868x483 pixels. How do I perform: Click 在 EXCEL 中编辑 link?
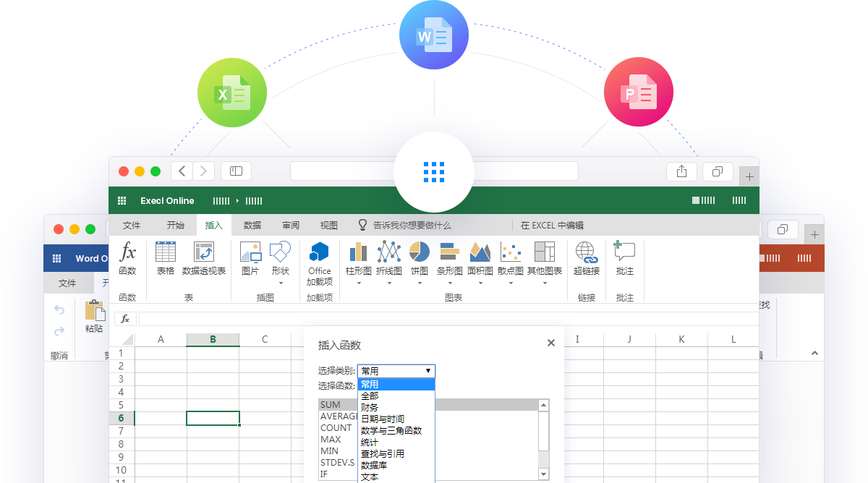pyautogui.click(x=552, y=226)
